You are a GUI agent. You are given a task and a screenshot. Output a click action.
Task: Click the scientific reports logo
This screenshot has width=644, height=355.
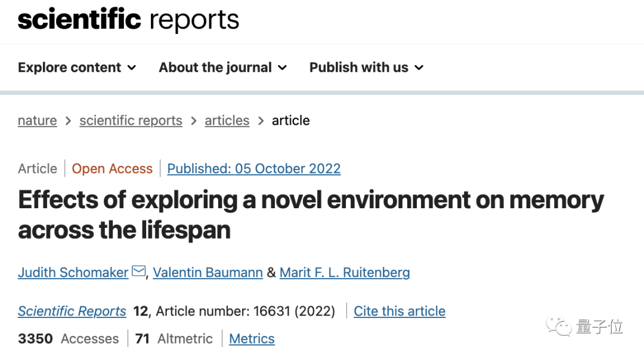click(x=128, y=20)
